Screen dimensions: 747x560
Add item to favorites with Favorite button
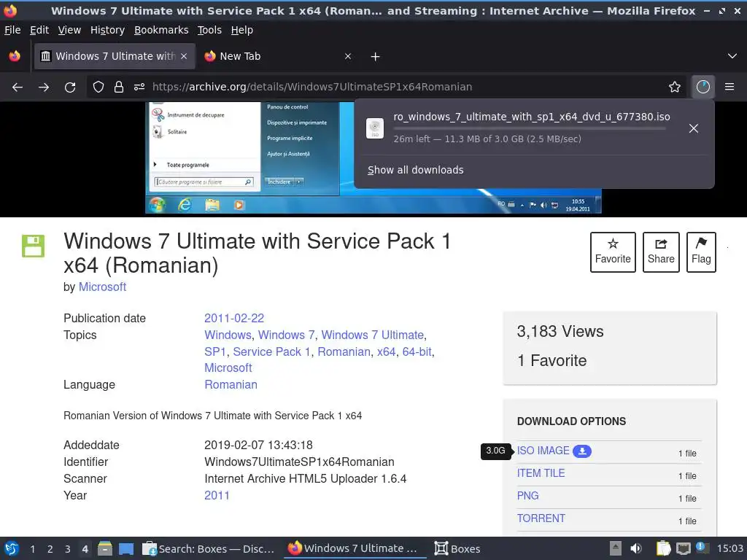coord(613,252)
